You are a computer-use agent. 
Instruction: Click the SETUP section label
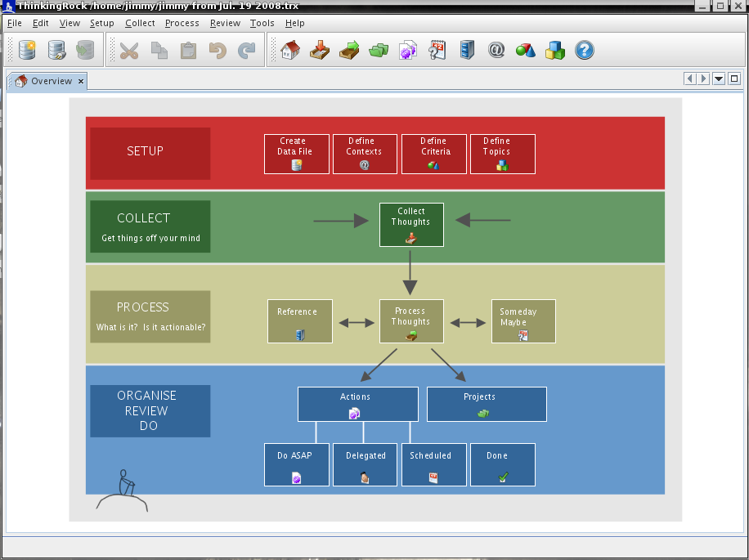[x=150, y=153]
